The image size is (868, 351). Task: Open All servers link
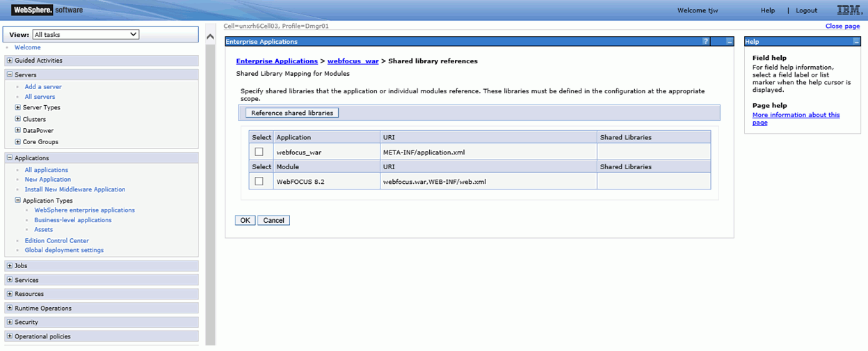(40, 97)
